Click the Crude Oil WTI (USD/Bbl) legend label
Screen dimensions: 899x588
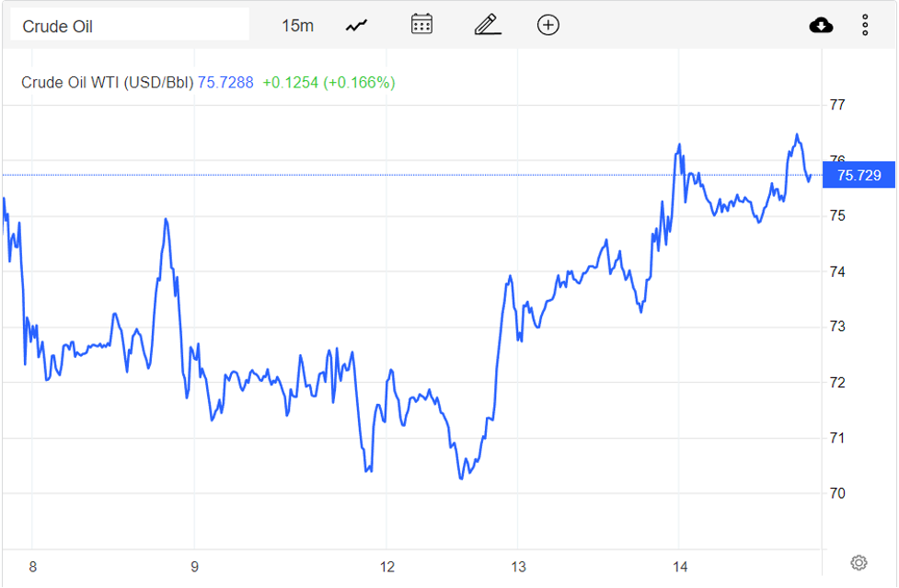click(108, 83)
